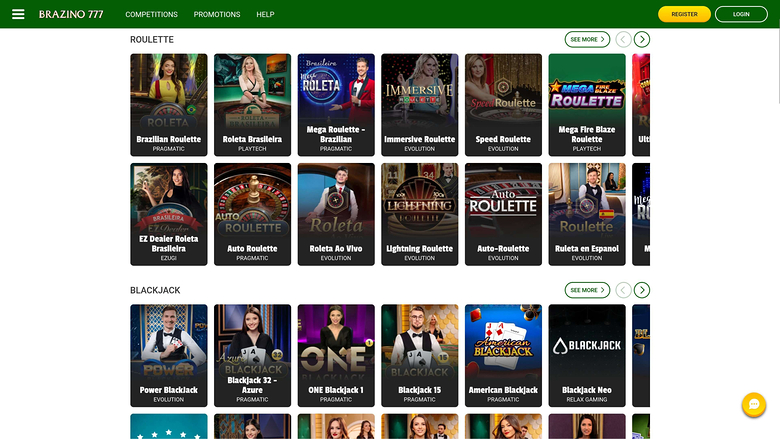Open the American Blackjack game card

point(503,355)
